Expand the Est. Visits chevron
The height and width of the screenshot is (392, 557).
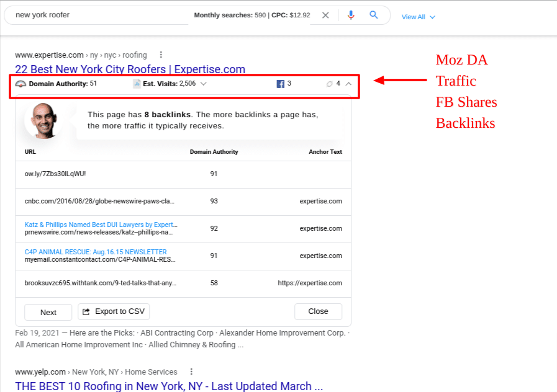(x=204, y=84)
